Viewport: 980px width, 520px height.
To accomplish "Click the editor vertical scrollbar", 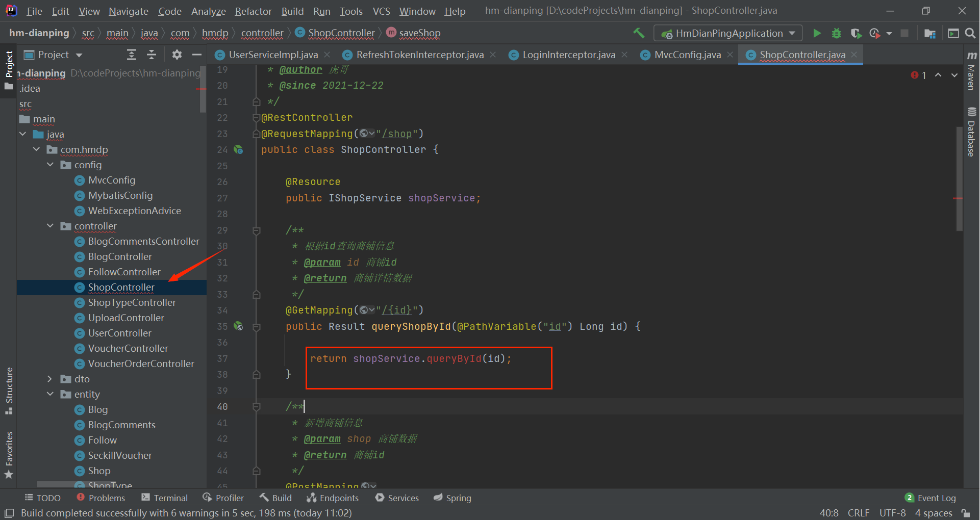I will pyautogui.click(x=959, y=178).
